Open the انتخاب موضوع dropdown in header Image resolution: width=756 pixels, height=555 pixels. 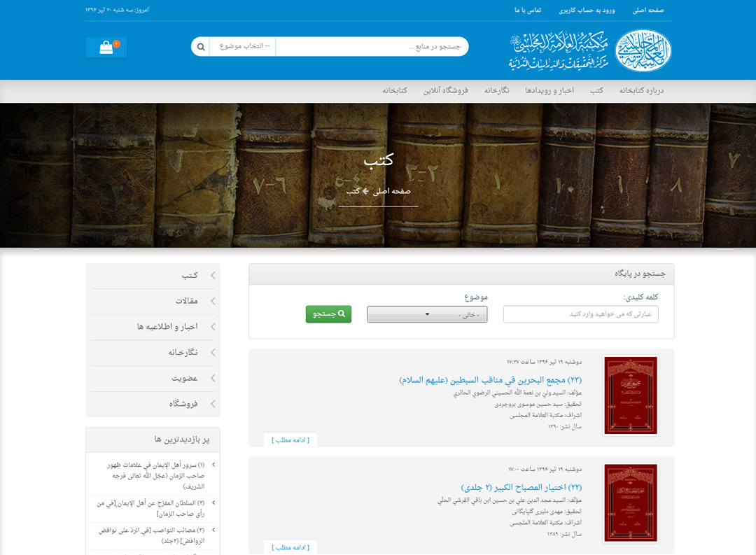coord(243,47)
